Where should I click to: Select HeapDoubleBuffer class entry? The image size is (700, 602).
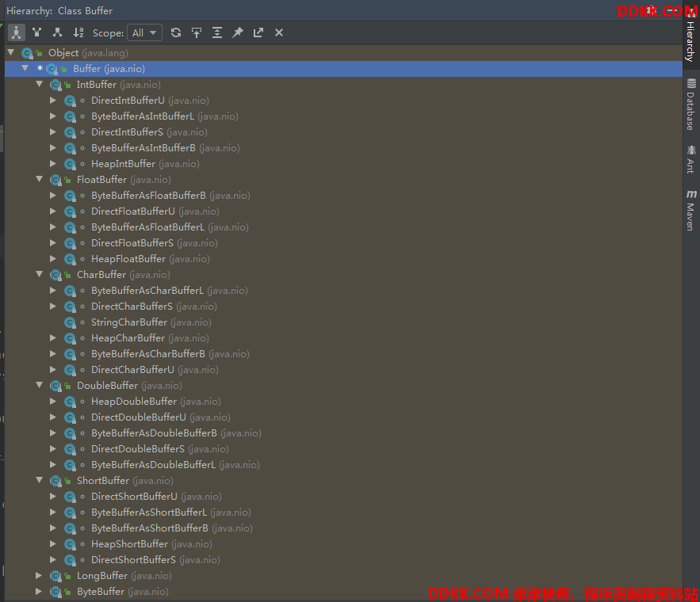tap(133, 402)
